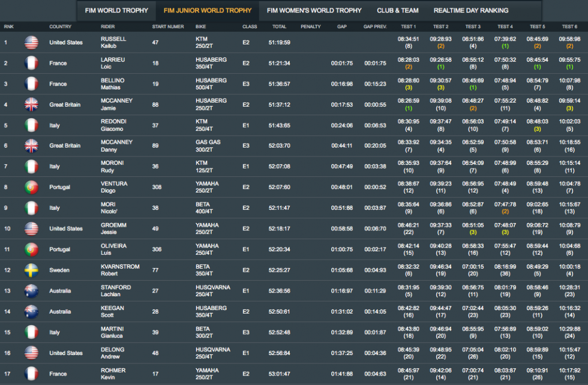
Task: Click the Great Britain flag for McCanney Jamie
Action: click(31, 104)
